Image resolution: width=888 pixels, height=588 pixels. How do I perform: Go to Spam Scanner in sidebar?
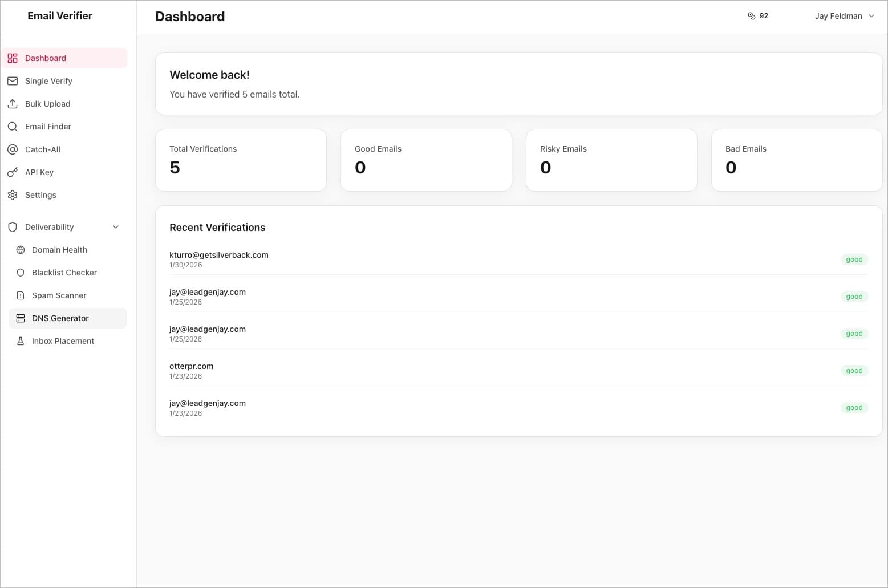click(x=59, y=295)
